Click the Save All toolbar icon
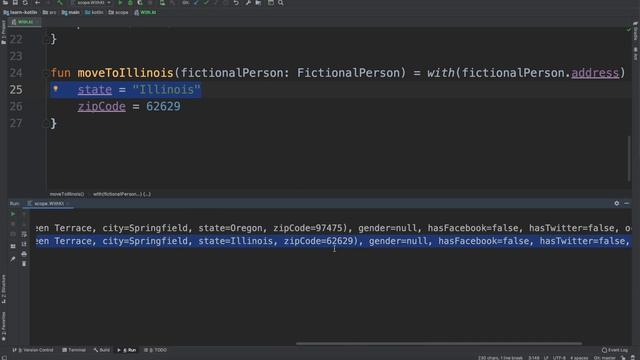This screenshot has width=640, height=360. point(15,2)
